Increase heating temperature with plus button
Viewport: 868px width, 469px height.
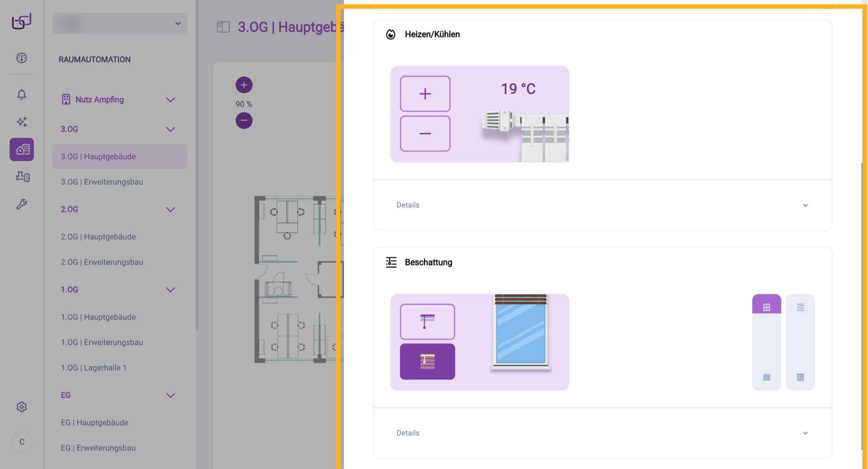point(425,94)
